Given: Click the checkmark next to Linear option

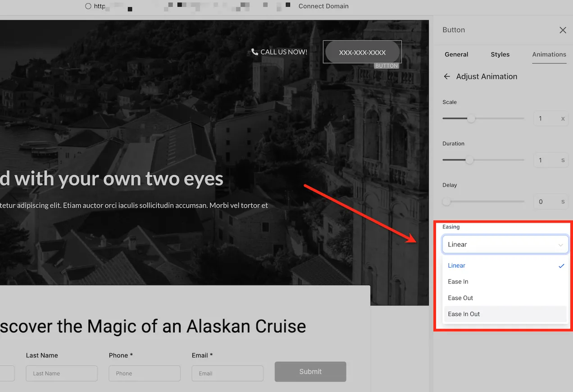Looking at the screenshot, I should 561,266.
